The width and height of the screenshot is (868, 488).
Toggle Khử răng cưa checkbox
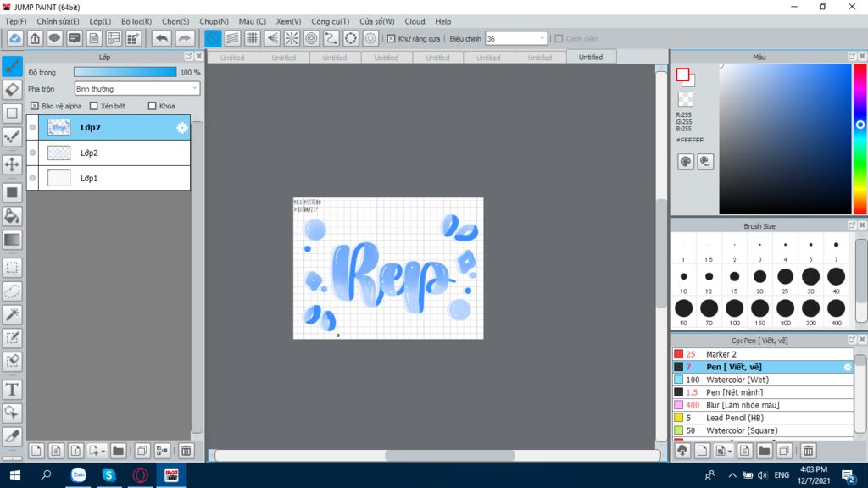point(391,39)
